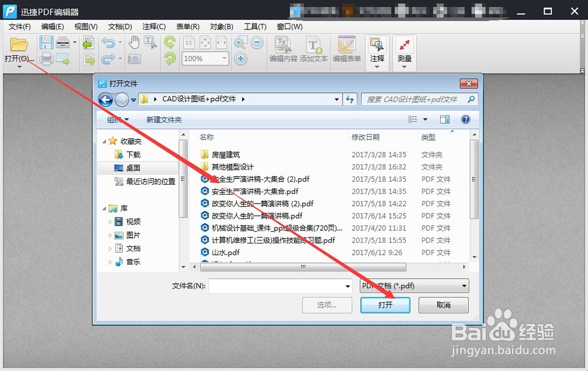Open the 组织 organize dropdown

tap(118, 120)
